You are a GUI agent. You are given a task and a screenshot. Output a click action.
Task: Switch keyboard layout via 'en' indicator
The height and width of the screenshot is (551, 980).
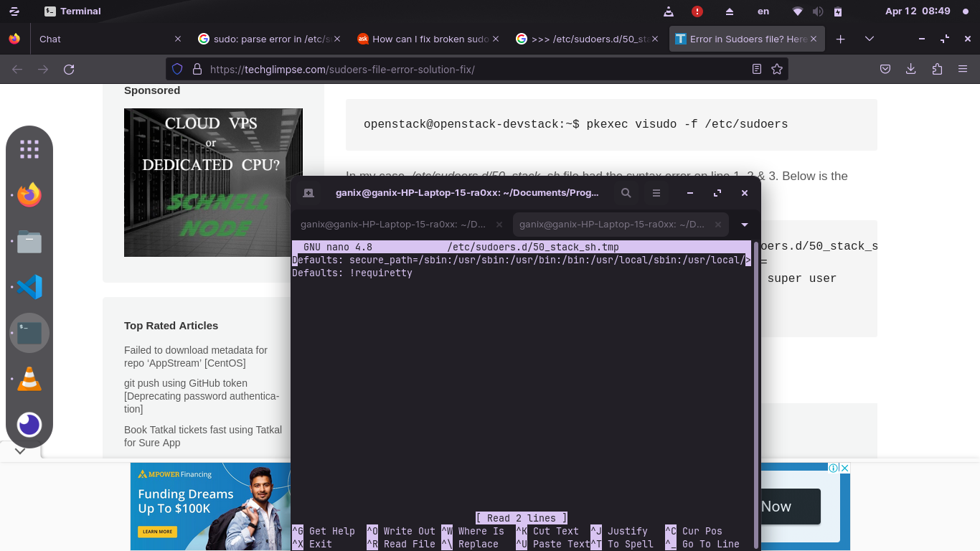763,11
